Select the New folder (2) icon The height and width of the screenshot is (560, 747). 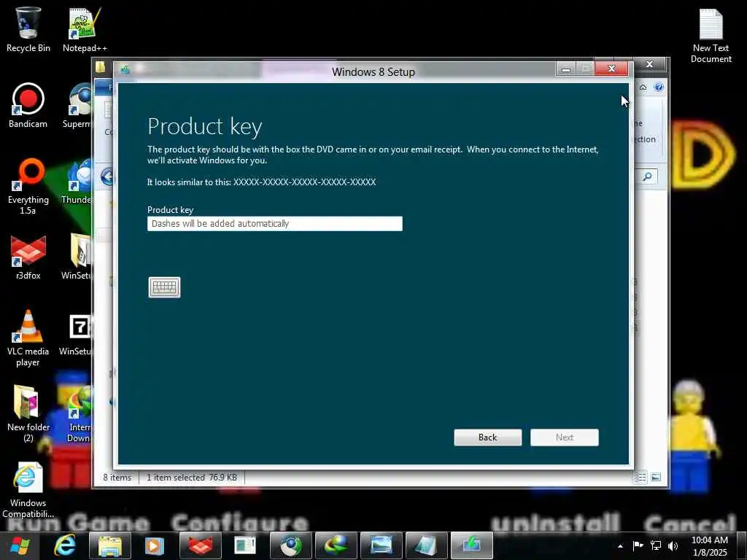pos(28,413)
